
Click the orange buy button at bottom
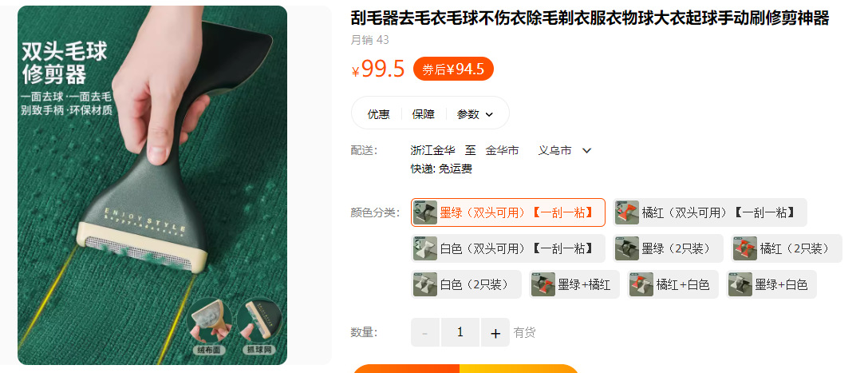406,368
